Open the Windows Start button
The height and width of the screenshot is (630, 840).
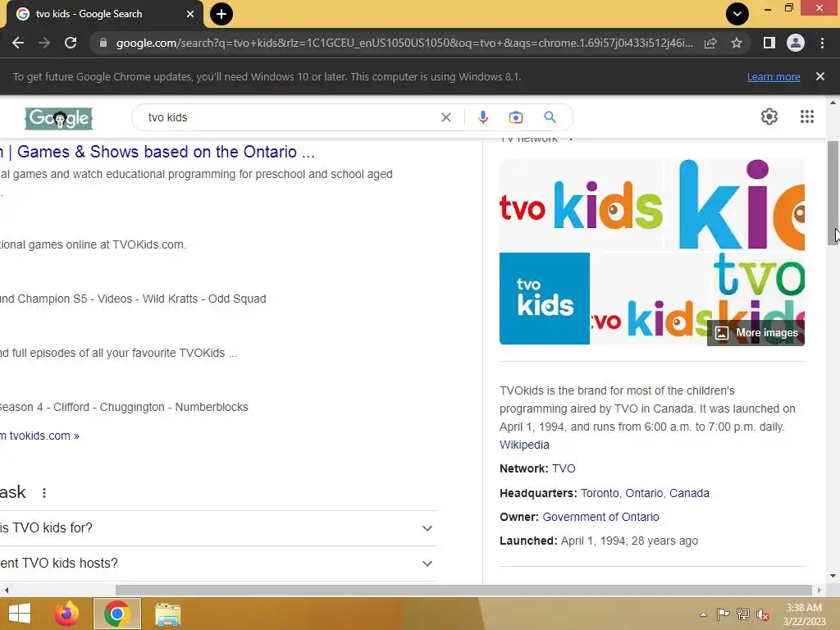tap(20, 614)
